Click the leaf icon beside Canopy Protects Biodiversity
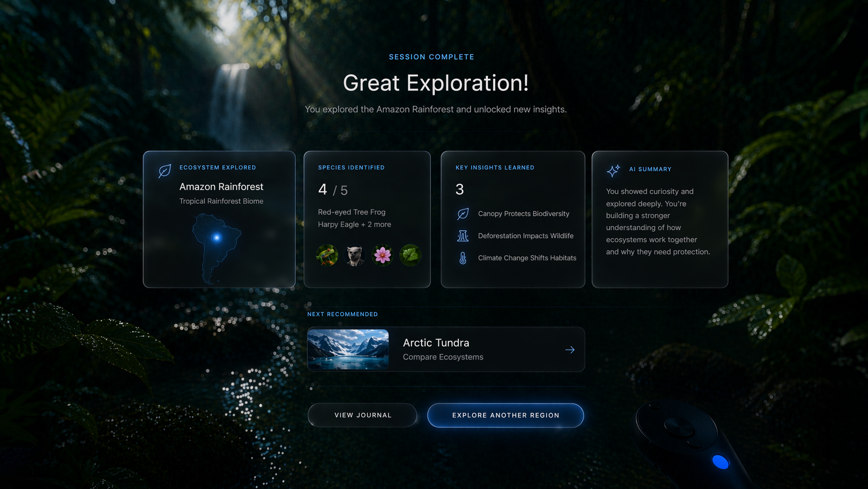Image resolution: width=868 pixels, height=489 pixels. 463,214
